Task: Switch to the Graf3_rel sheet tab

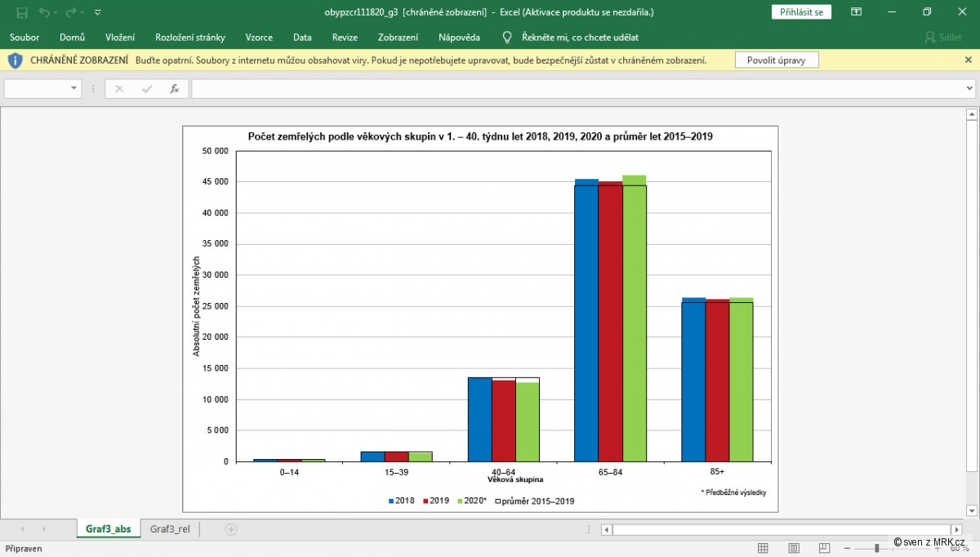Action: tap(170, 529)
